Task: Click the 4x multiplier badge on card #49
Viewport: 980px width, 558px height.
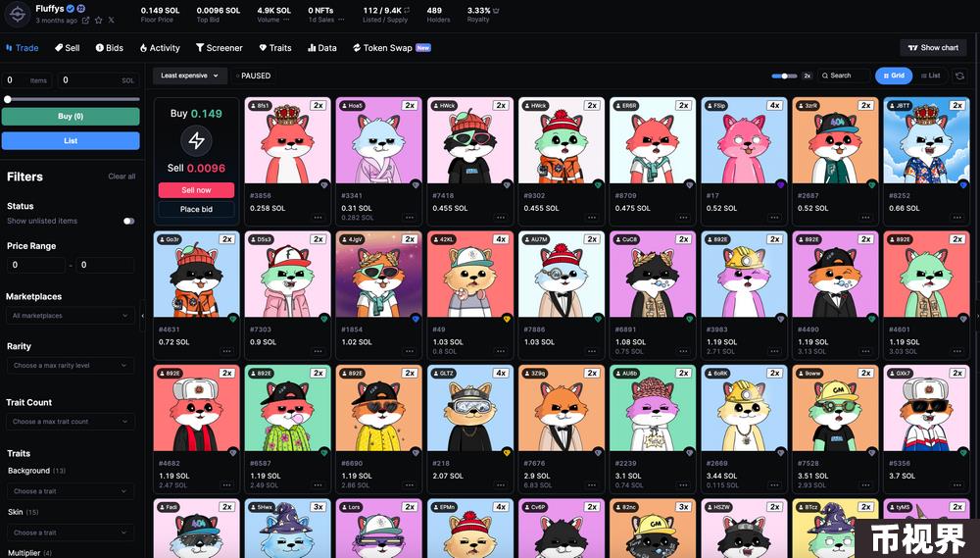Action: click(501, 239)
